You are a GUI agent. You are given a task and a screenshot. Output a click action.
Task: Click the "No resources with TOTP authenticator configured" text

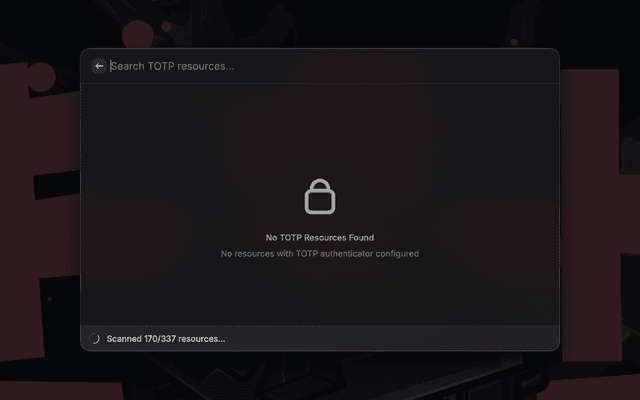tap(319, 254)
